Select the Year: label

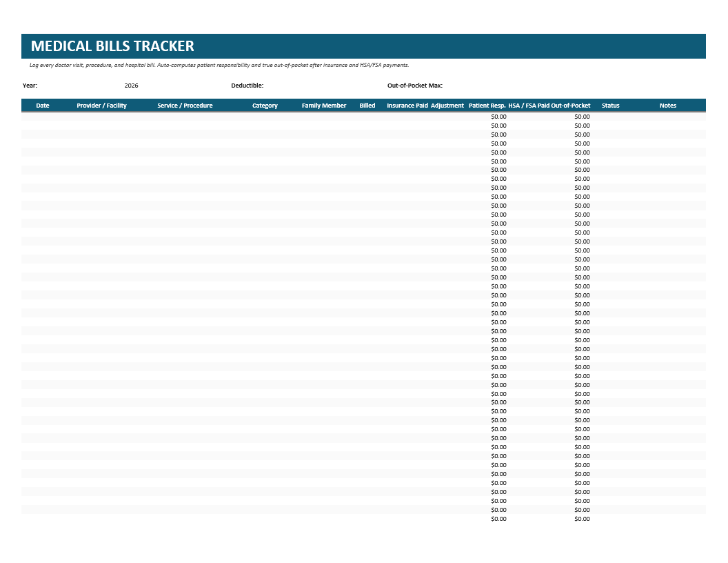pos(30,86)
